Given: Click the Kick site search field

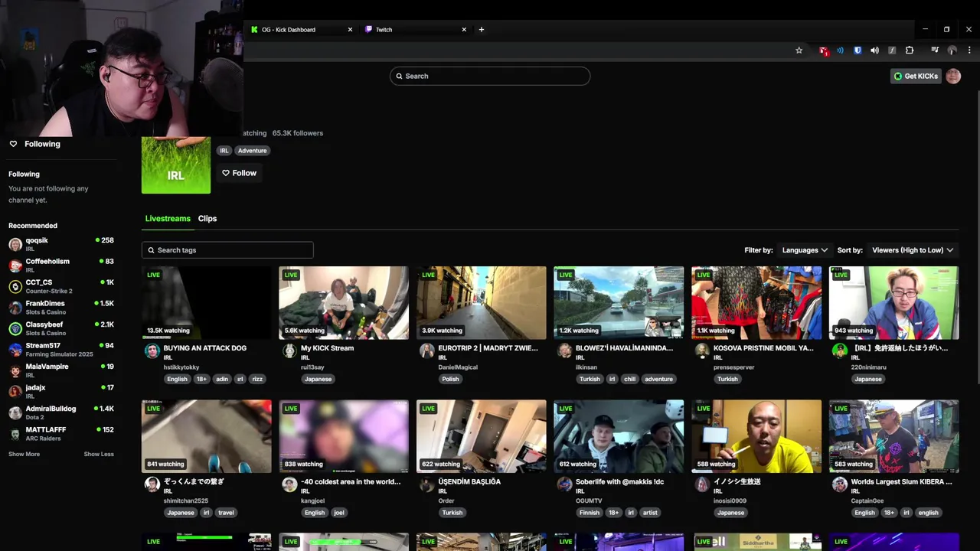Looking at the screenshot, I should (490, 76).
